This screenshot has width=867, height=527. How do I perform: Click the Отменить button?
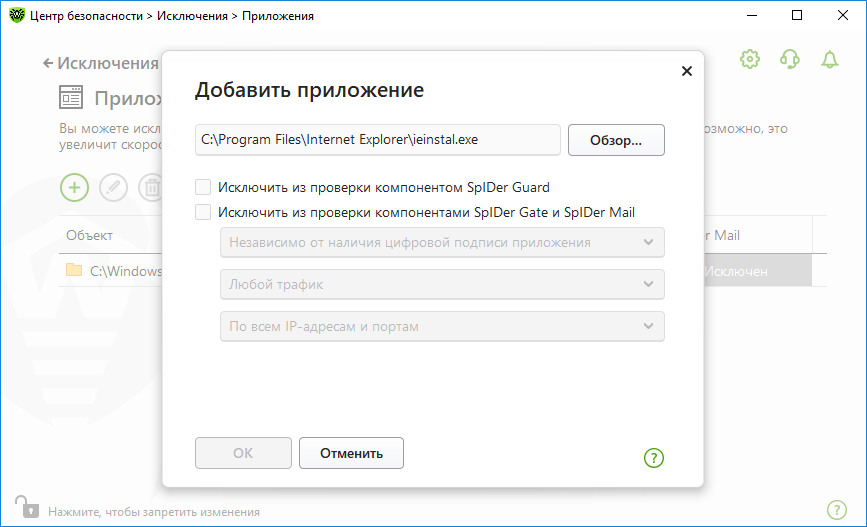[351, 453]
